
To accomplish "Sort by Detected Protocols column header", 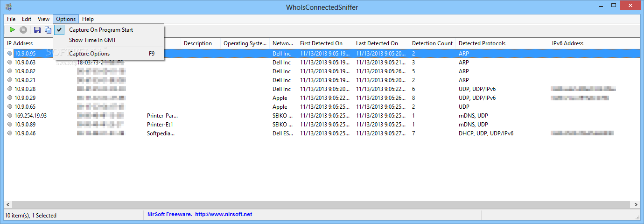I will [x=503, y=43].
